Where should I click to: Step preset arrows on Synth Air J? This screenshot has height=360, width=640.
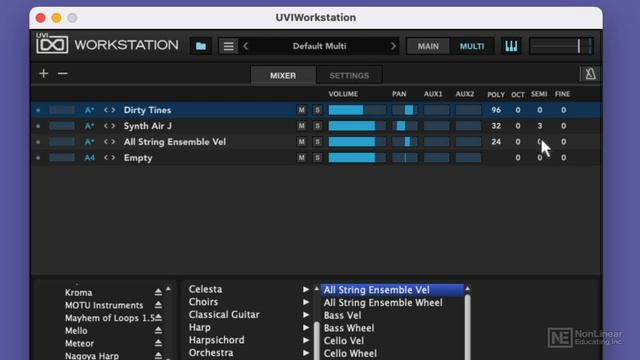coord(109,126)
